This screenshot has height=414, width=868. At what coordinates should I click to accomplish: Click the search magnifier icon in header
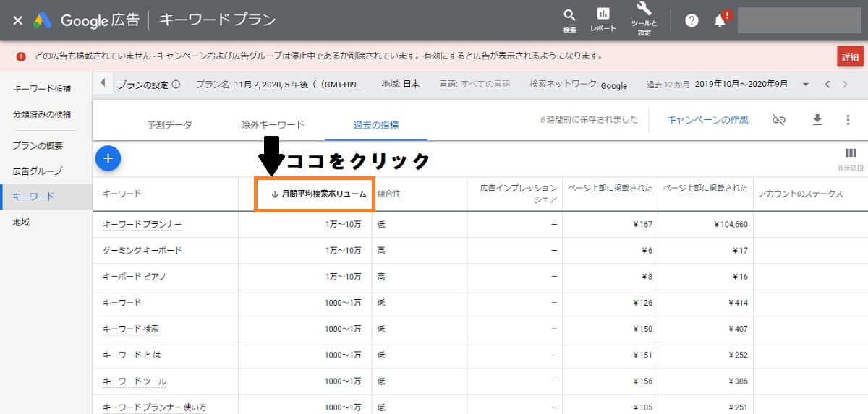click(569, 16)
